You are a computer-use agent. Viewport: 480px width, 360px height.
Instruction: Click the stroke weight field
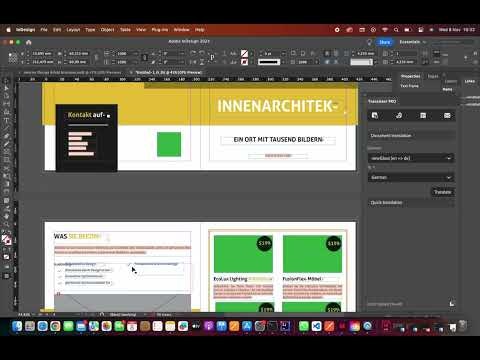(272, 53)
